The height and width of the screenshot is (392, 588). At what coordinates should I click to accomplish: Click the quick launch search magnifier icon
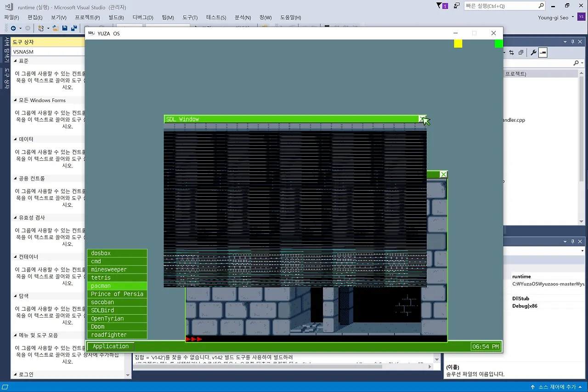pyautogui.click(x=541, y=6)
